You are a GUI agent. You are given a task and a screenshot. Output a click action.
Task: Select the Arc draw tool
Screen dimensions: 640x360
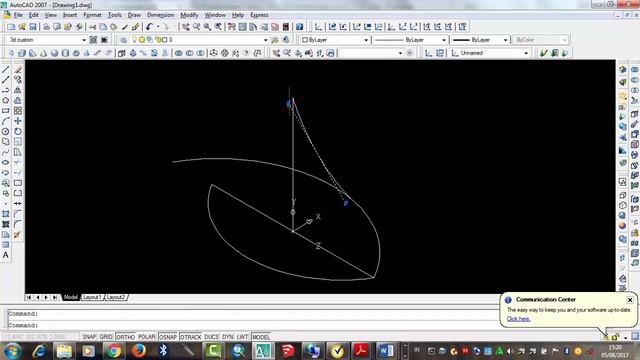[x=6, y=121]
